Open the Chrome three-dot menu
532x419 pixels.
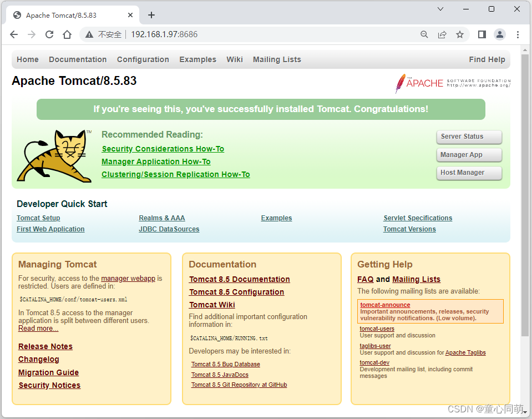coord(518,34)
